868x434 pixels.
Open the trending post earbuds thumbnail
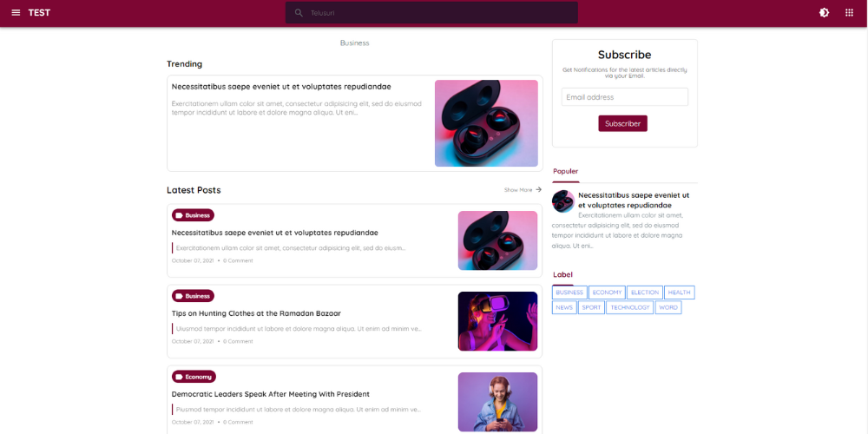point(486,123)
